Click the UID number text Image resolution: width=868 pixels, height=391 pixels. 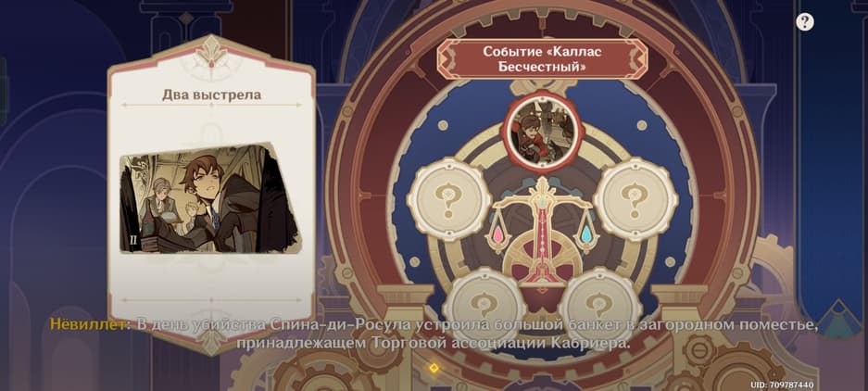point(782,385)
